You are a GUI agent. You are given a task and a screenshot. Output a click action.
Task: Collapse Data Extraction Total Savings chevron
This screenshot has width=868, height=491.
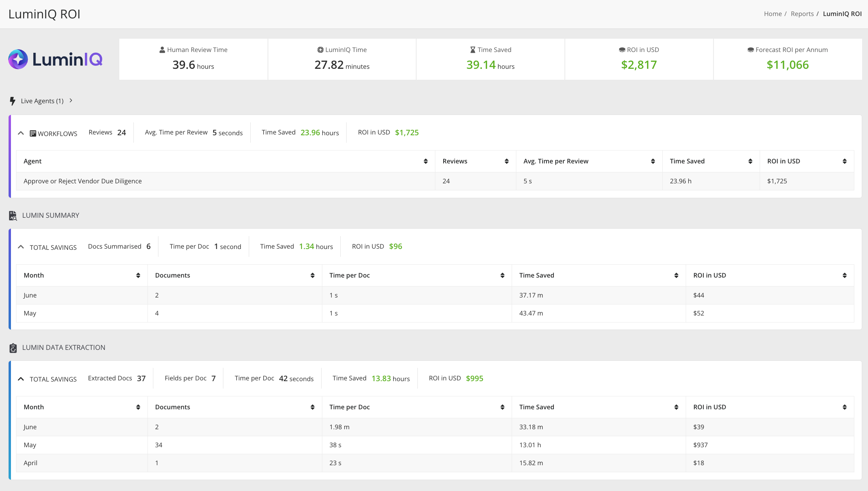pyautogui.click(x=21, y=379)
